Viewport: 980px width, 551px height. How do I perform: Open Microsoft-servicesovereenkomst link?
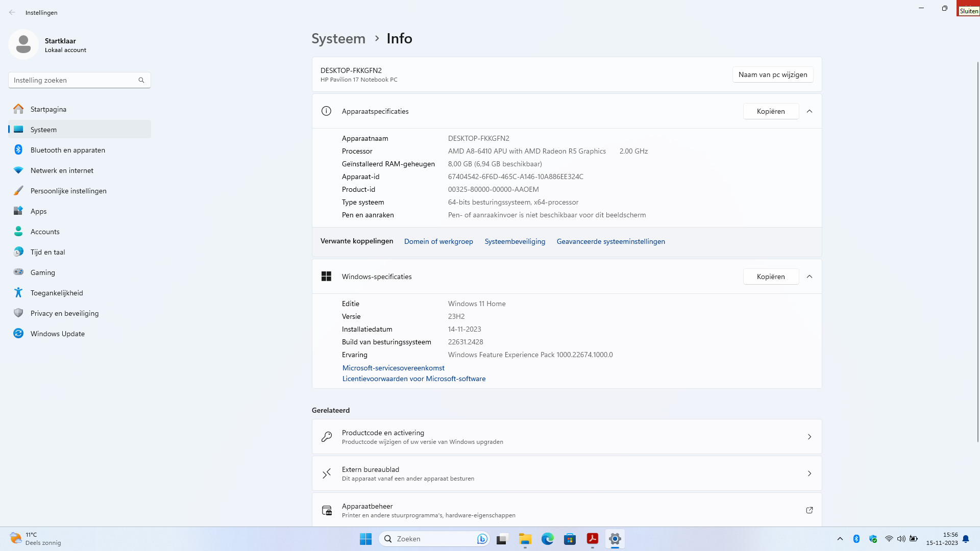394,368
